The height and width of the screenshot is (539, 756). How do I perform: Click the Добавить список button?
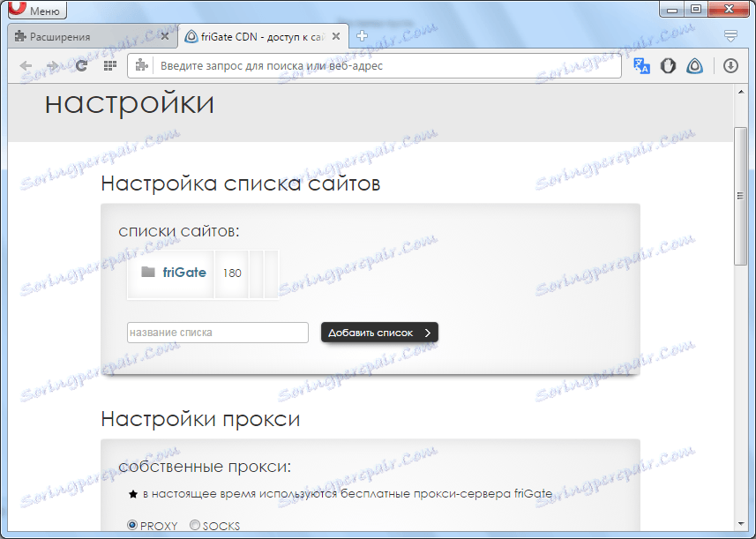coord(379,333)
